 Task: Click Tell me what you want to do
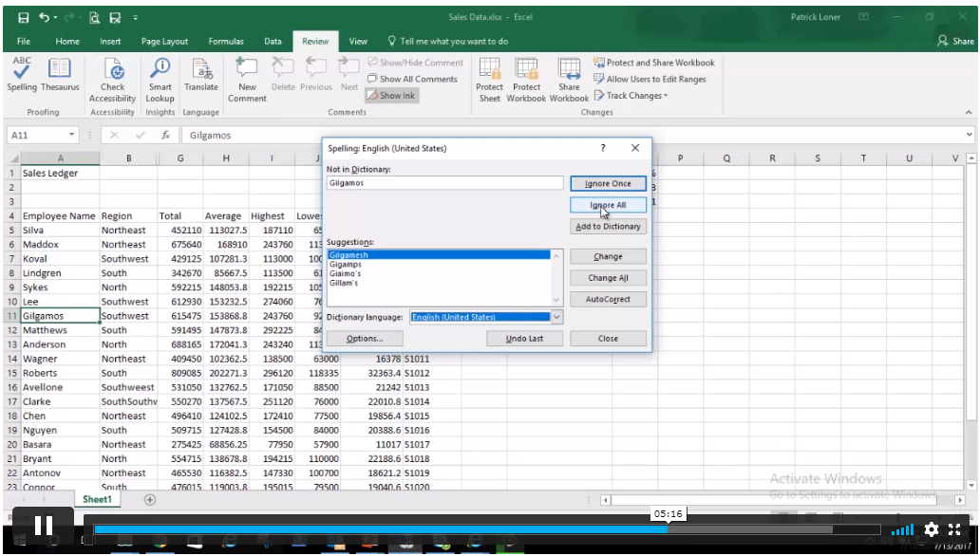pyautogui.click(x=447, y=41)
